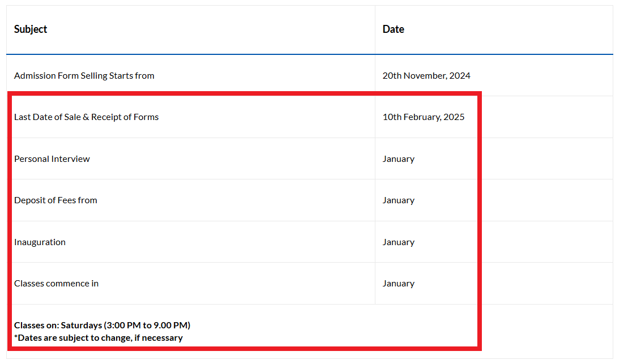Image resolution: width=624 pixels, height=364 pixels.
Task: Click January date in Inauguration row
Action: pyautogui.click(x=399, y=242)
